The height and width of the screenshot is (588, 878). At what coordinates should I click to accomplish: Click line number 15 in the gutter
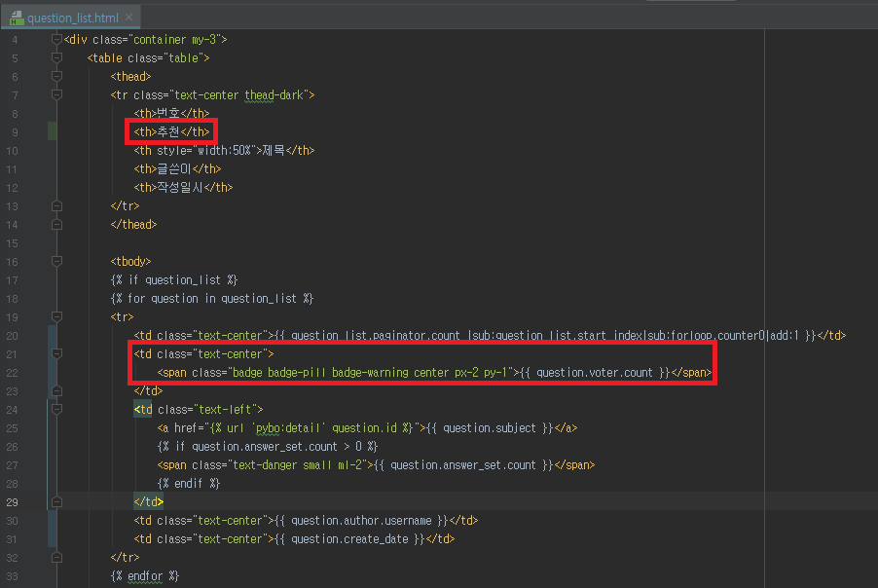click(x=12, y=243)
